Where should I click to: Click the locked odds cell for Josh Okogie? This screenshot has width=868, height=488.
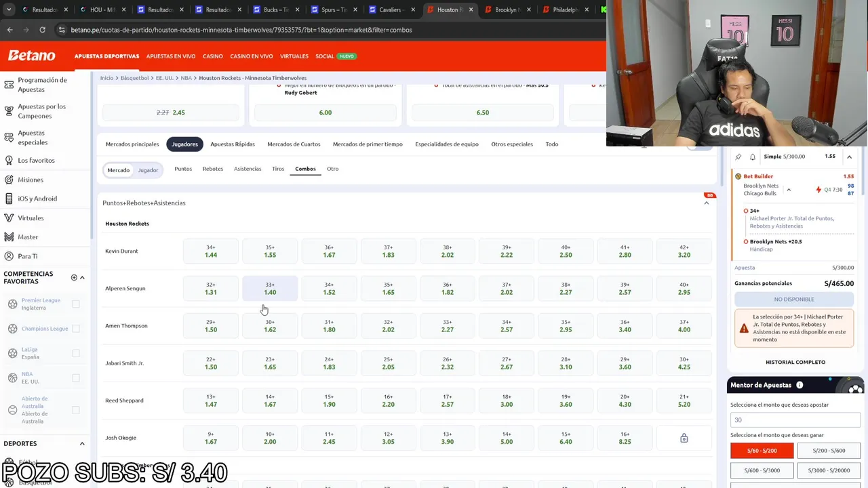tap(684, 438)
